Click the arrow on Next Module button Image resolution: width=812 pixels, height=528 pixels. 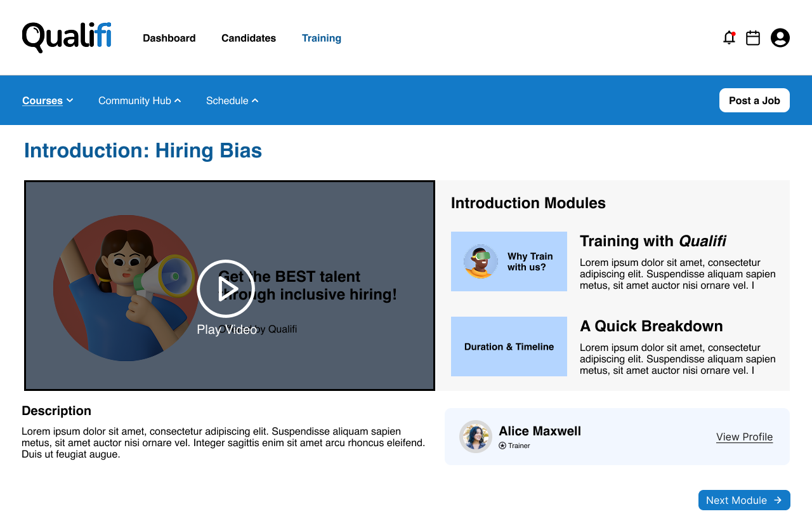point(778,500)
